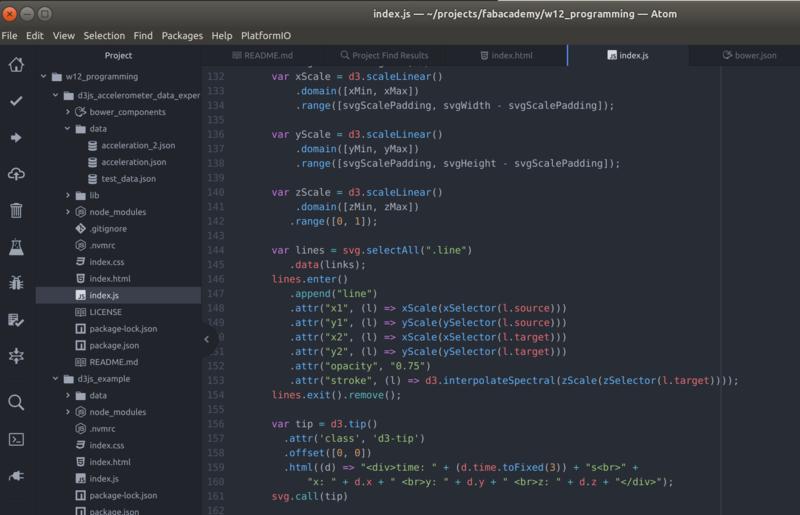
Task: Open index.css in accelerometer project
Action: (107, 262)
